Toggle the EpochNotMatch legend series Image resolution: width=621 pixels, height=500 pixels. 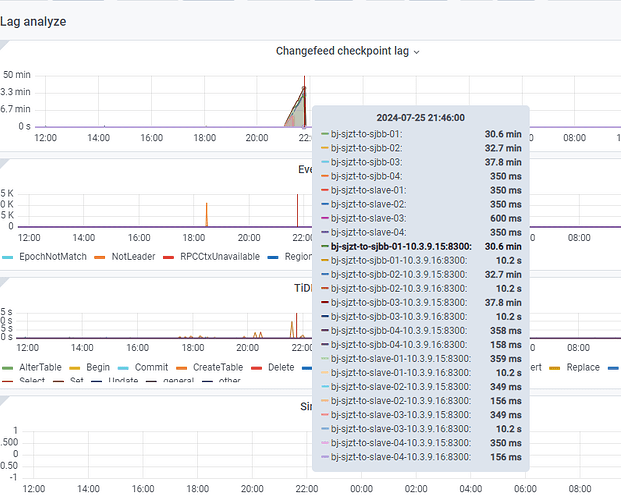48,257
